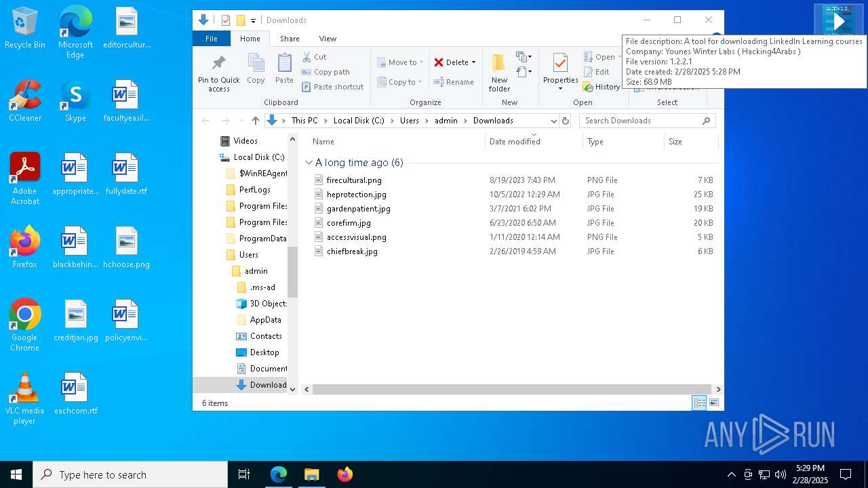The height and width of the screenshot is (488, 868).
Task: Select PerfLogs folder in the navigation tree
Action: click(x=254, y=190)
